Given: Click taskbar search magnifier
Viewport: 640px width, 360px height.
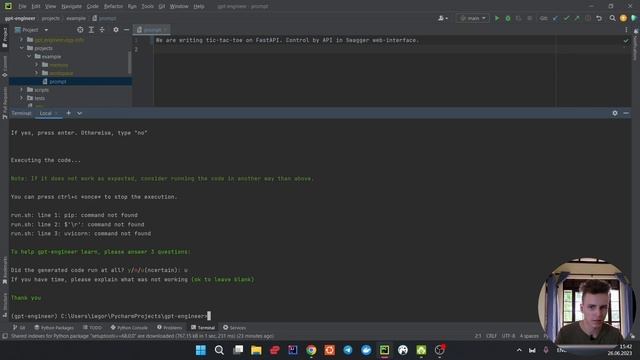Looking at the screenshot, I should [219, 350].
